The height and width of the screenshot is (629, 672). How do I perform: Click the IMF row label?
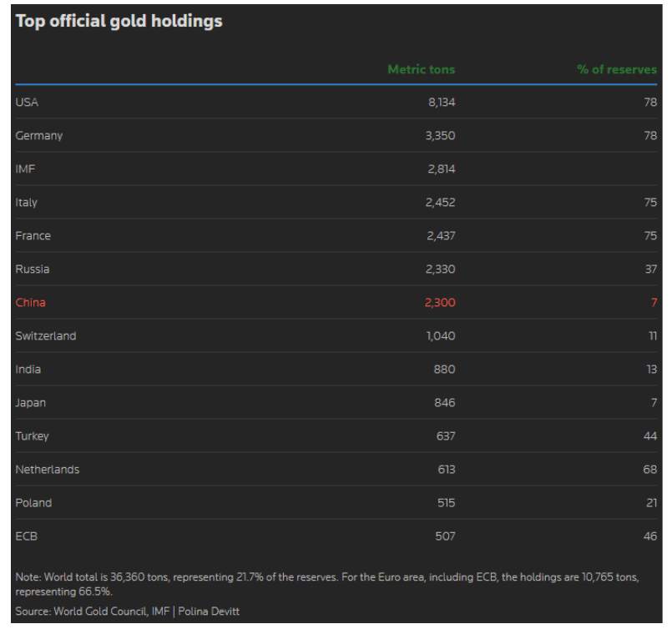pos(25,169)
